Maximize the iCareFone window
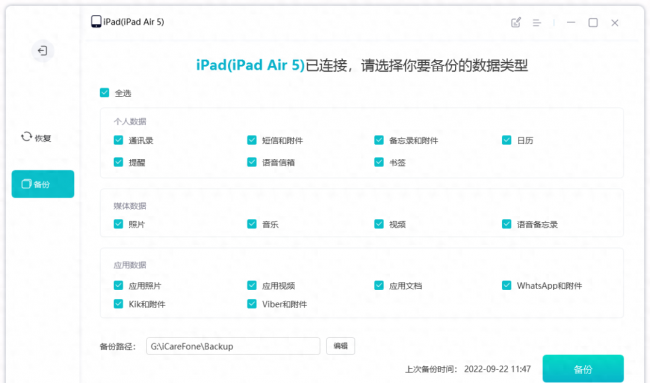 coord(593,22)
